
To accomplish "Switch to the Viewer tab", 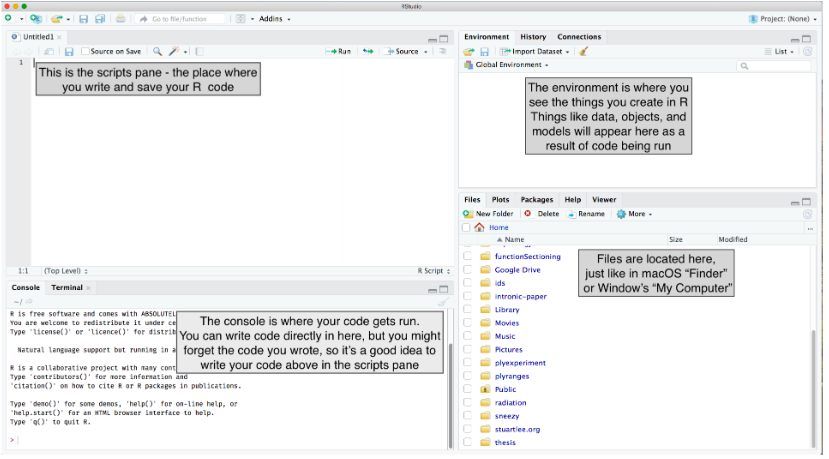I will (x=604, y=200).
